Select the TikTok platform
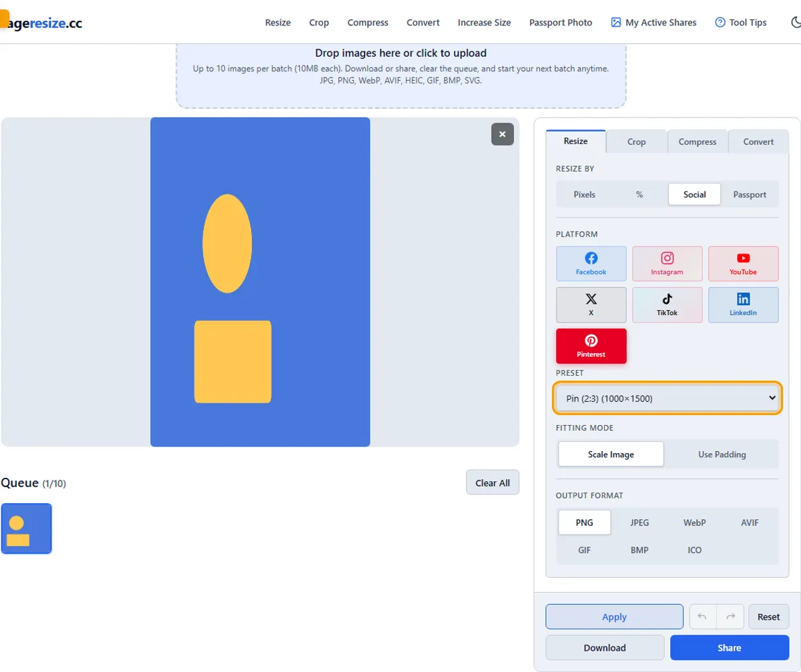Viewport: 801px width, 672px height. click(x=667, y=305)
